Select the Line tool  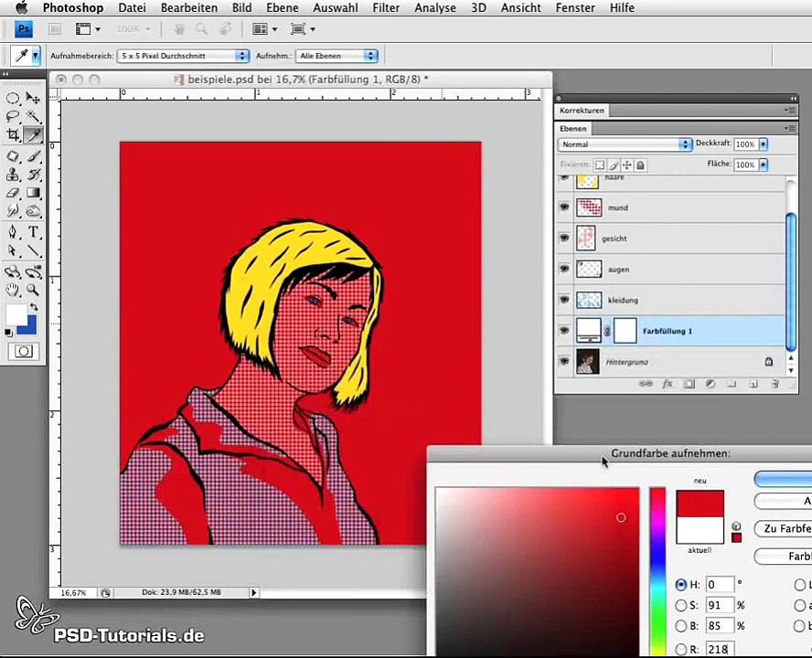click(x=33, y=250)
